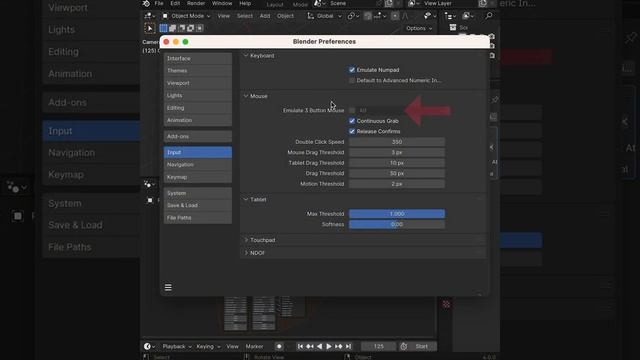Open the Save & Load preferences tab
The image size is (640, 360).
point(198,205)
